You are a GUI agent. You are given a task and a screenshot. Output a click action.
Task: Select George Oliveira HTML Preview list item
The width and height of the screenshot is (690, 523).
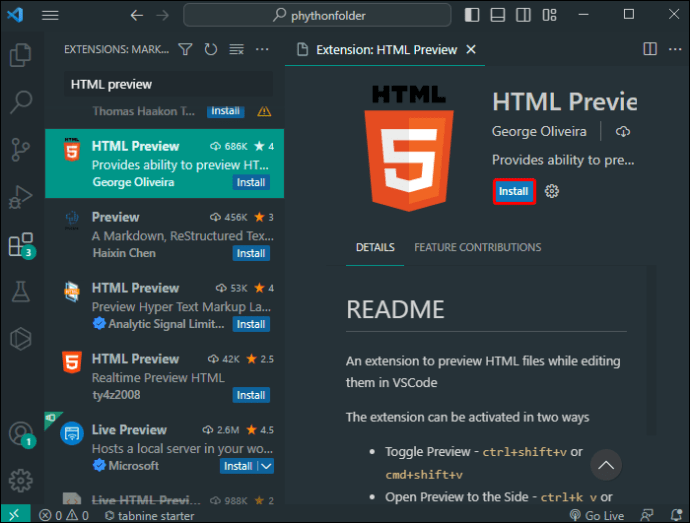165,163
